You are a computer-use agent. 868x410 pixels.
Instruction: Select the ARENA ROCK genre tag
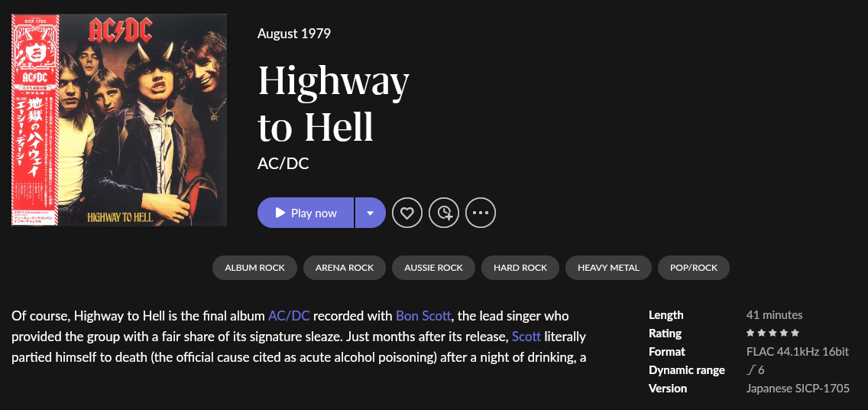pyautogui.click(x=345, y=268)
